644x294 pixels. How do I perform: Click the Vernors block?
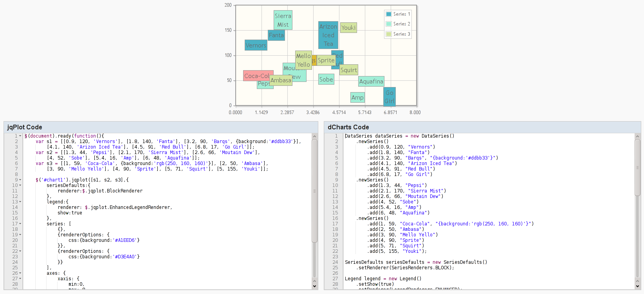256,45
